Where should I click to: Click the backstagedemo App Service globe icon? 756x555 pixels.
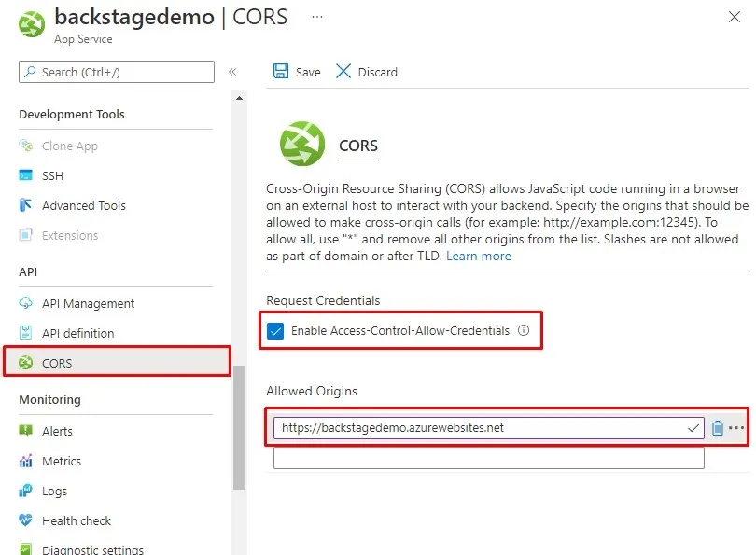[x=32, y=24]
